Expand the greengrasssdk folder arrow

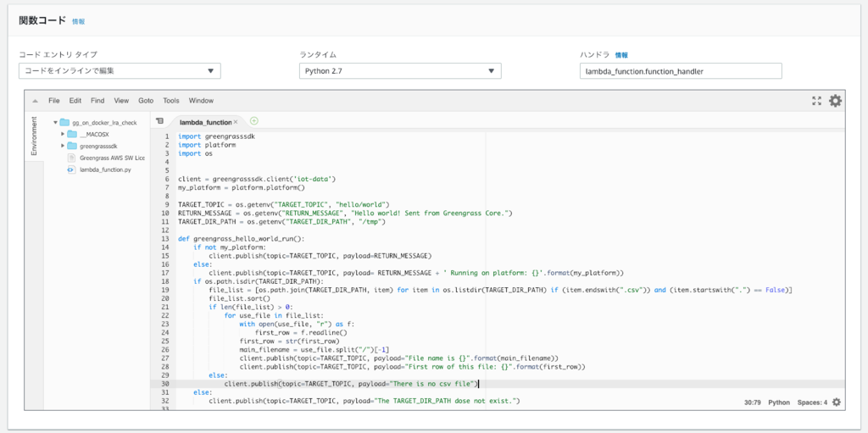coord(63,147)
